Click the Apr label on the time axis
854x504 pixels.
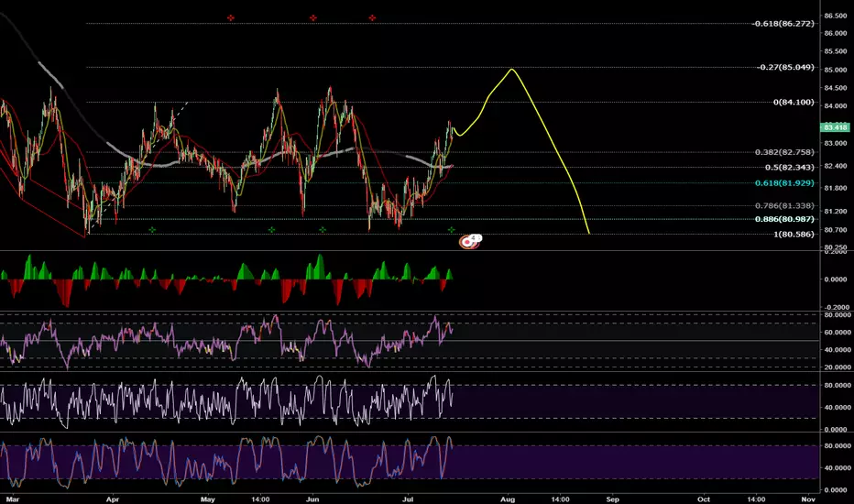pos(112,499)
